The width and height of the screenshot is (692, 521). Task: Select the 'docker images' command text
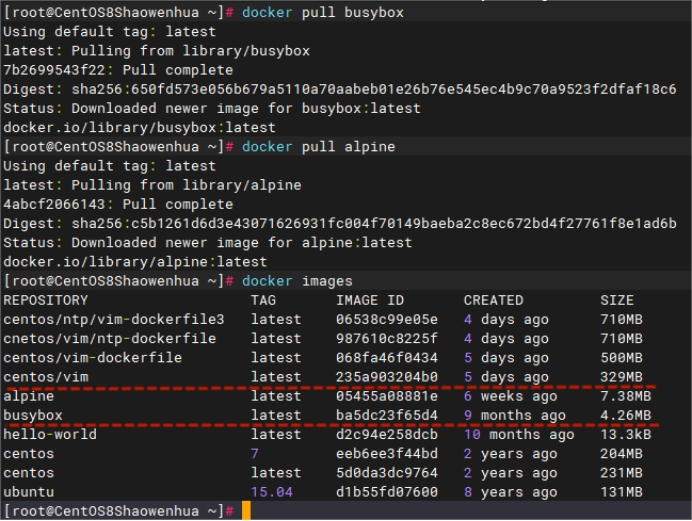[x=297, y=281]
